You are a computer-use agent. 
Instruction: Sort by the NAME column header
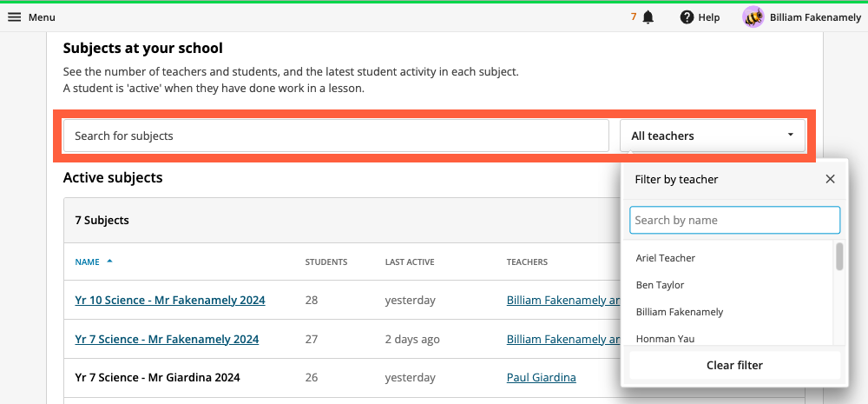[x=87, y=262]
